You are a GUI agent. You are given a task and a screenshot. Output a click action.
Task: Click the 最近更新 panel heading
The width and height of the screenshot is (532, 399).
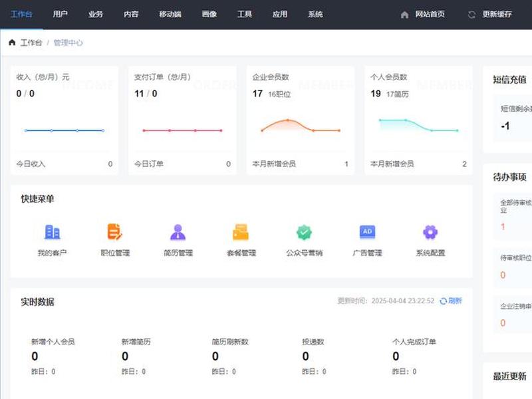(x=509, y=376)
